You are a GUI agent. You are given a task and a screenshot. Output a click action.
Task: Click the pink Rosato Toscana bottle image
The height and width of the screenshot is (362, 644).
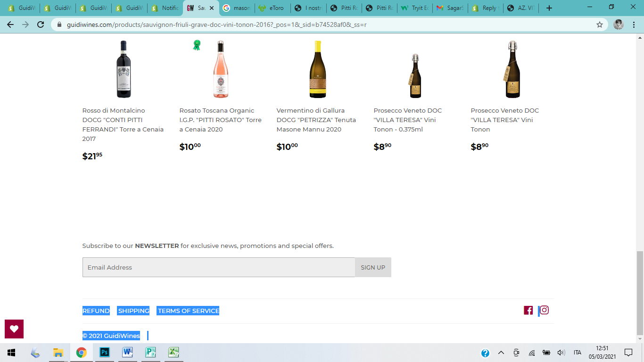coord(221,69)
